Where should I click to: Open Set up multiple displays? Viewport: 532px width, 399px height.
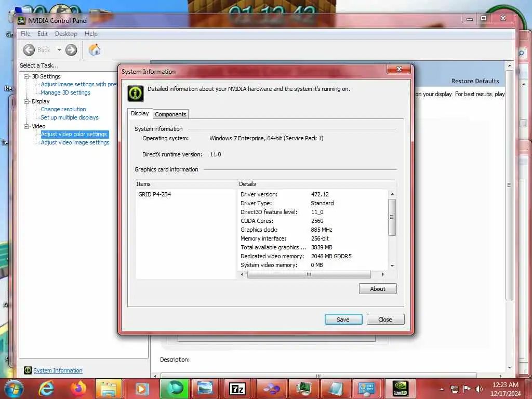70,117
